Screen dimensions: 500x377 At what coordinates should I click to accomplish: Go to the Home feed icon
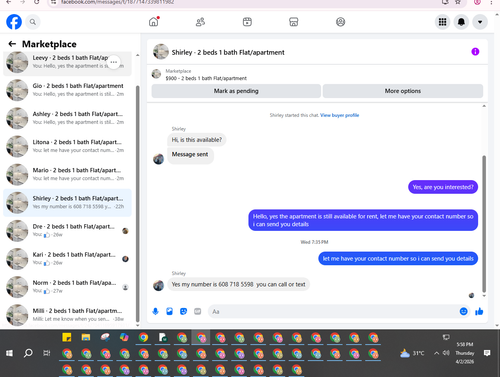[x=154, y=22]
